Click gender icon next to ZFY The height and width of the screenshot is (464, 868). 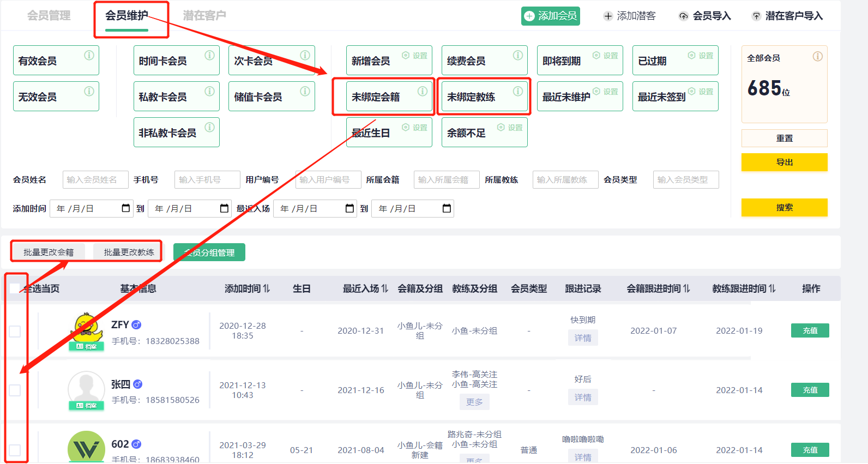pos(137,325)
